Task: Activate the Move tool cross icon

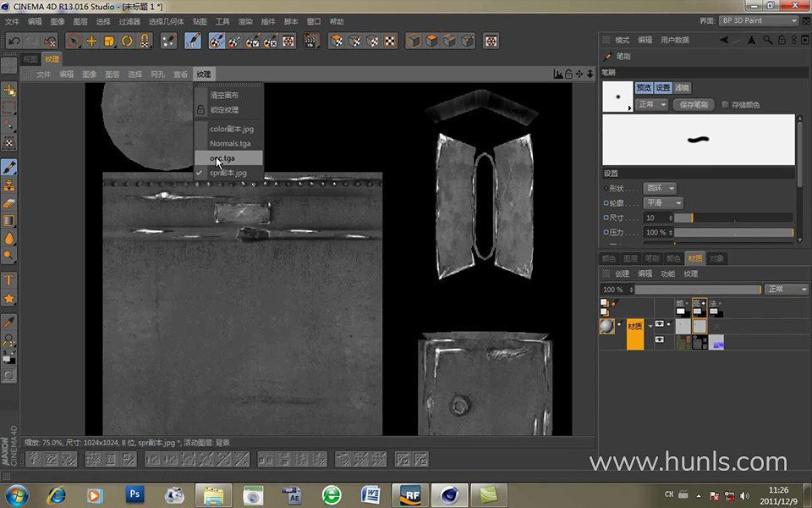Action: (x=91, y=41)
